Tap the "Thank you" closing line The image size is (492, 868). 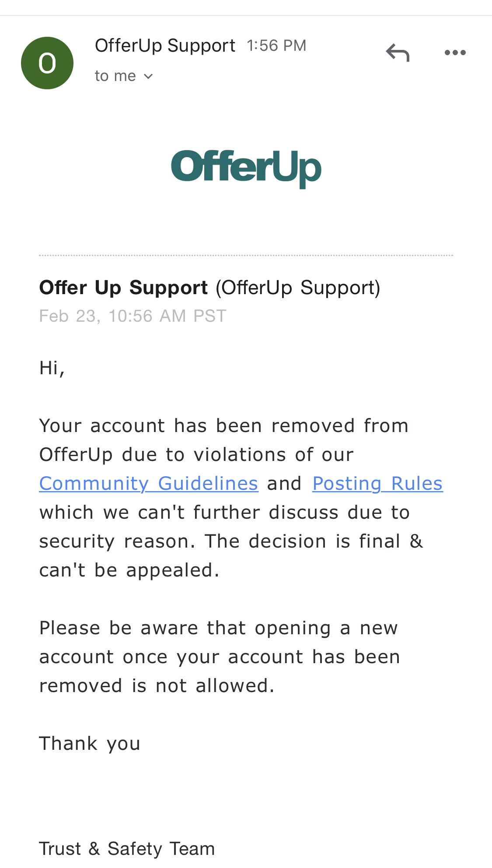[90, 744]
